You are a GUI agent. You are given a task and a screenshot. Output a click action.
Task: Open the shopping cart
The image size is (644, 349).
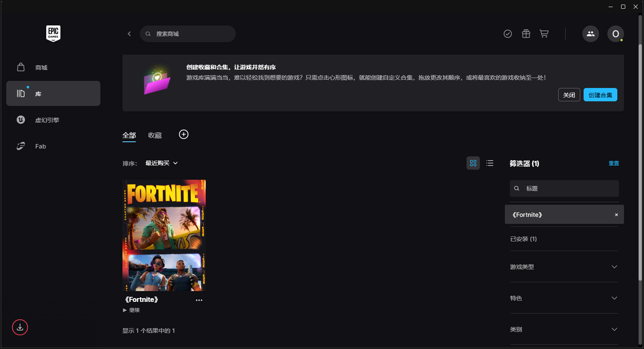[544, 34]
